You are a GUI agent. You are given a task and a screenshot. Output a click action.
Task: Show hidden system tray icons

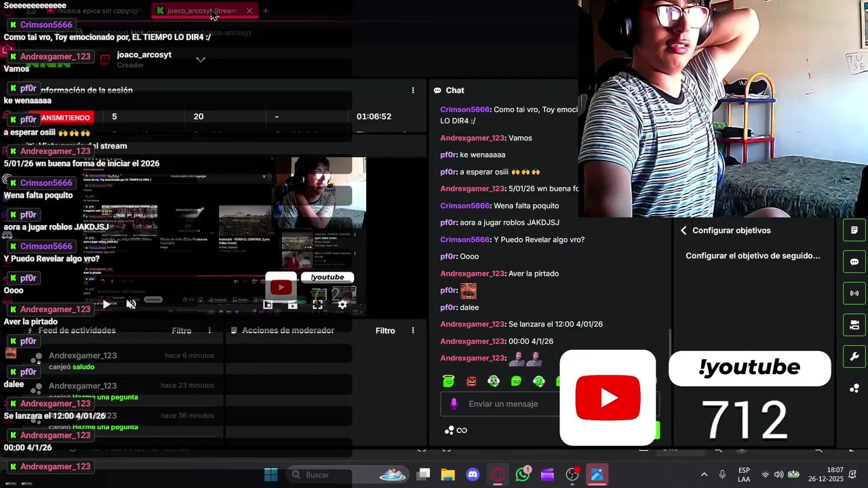[704, 474]
